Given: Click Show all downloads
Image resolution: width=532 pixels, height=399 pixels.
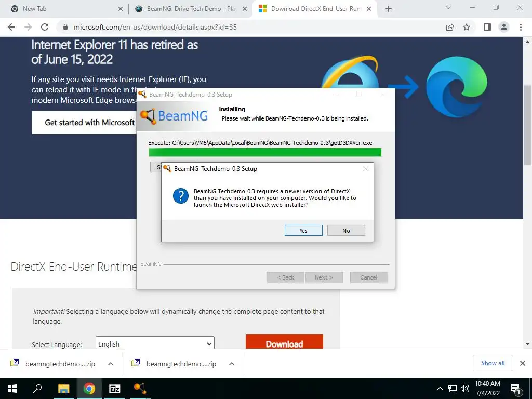Looking at the screenshot, I should pos(493,363).
